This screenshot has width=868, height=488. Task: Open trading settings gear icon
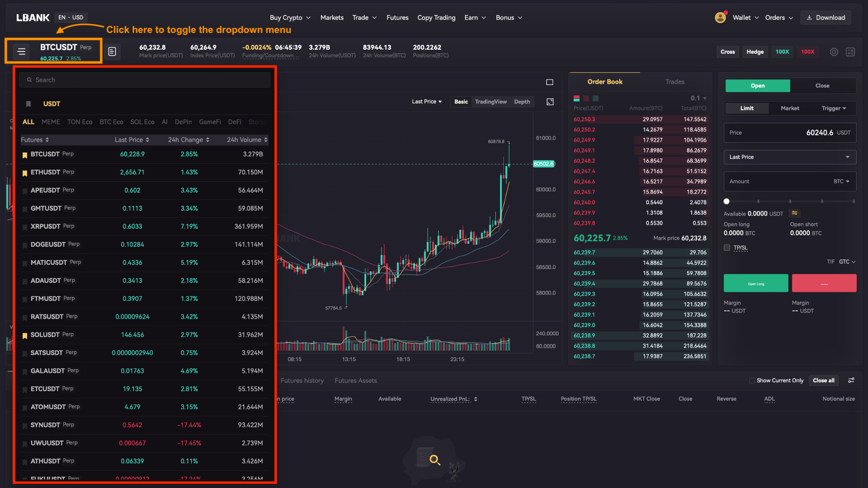(834, 52)
